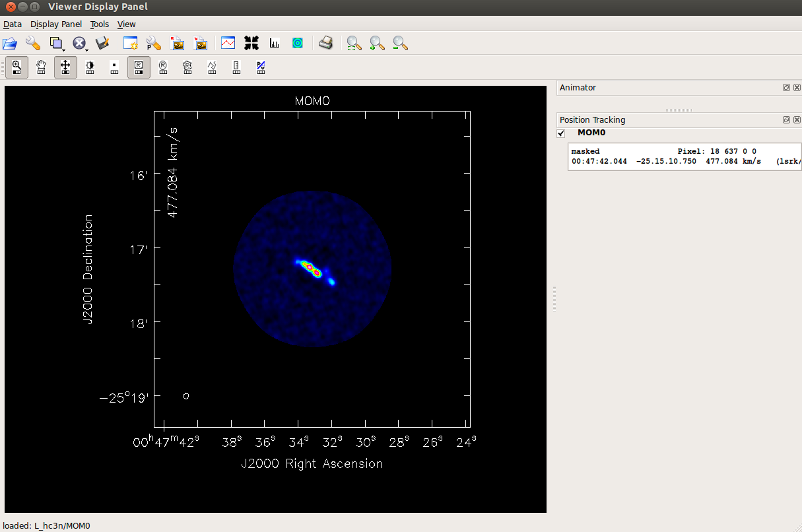The image size is (802, 532).
Task: Click the J2000 Declination axis label
Action: tap(87, 269)
